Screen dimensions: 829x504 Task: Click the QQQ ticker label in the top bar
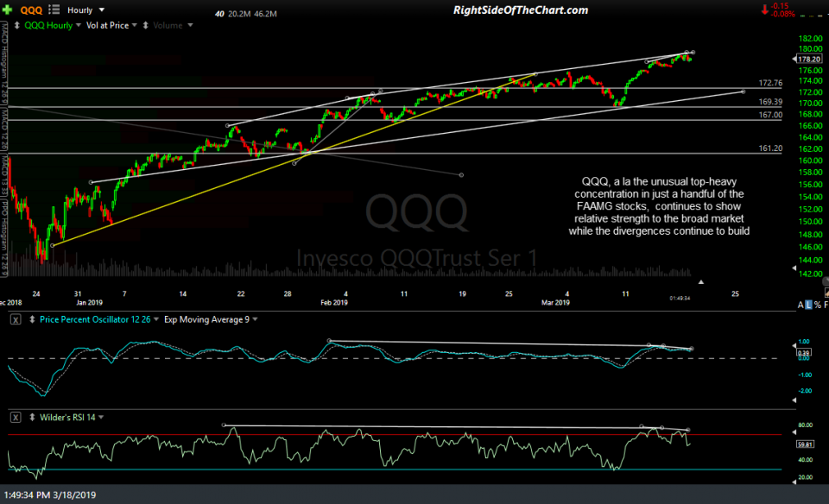pyautogui.click(x=30, y=9)
